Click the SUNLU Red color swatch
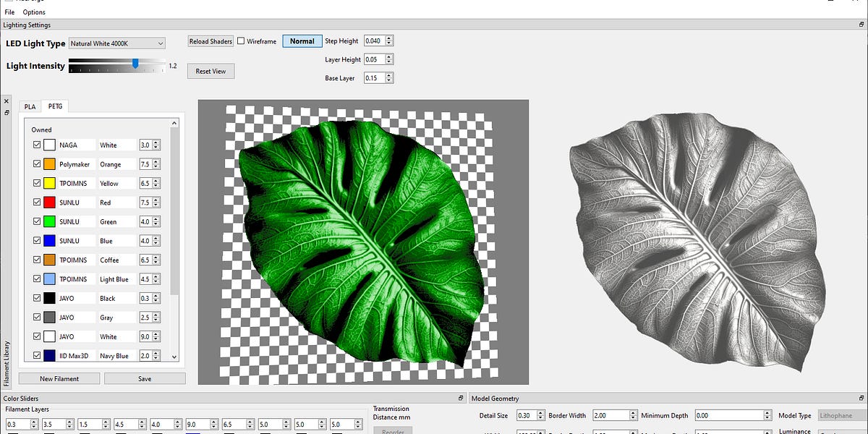868x434 pixels. click(x=50, y=203)
